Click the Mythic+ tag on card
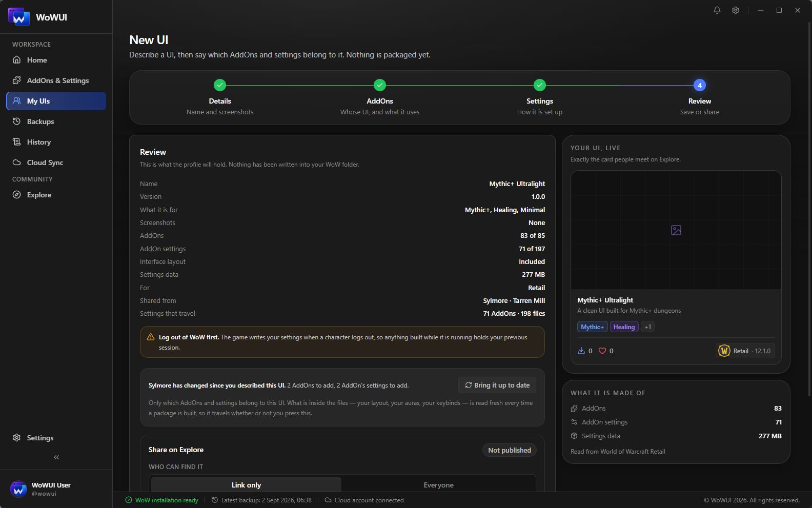The width and height of the screenshot is (812, 508). tap(593, 327)
